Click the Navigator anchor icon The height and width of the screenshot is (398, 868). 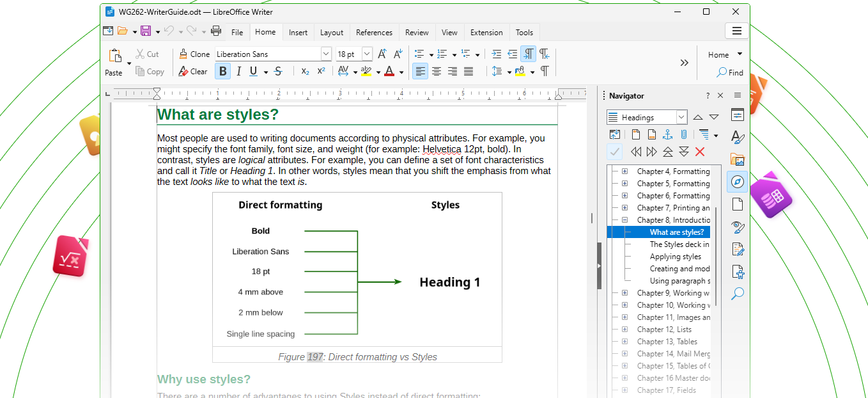(668, 134)
